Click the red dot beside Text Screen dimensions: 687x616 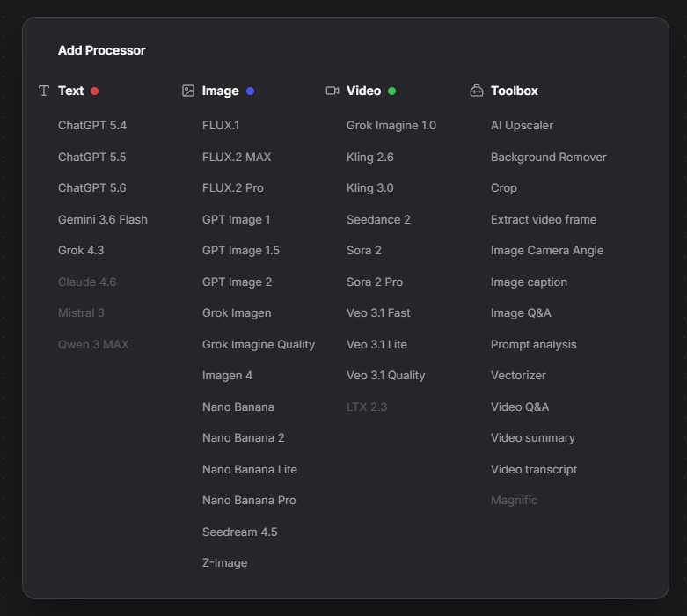95,92
